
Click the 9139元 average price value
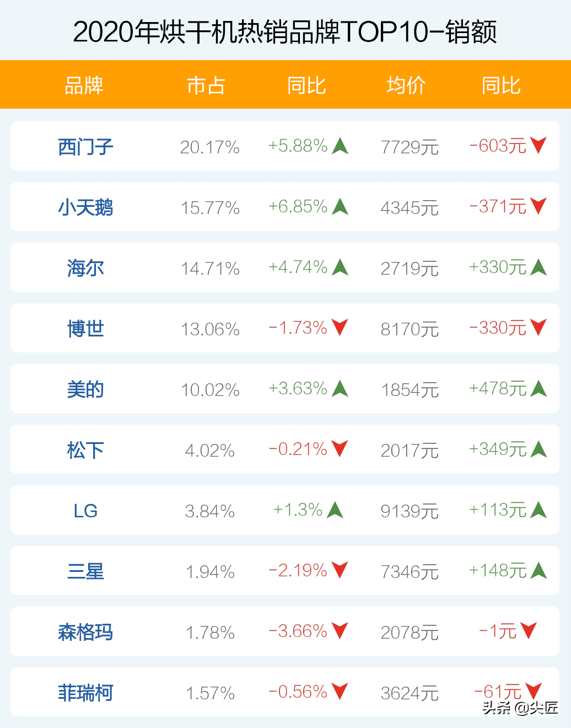click(x=410, y=511)
